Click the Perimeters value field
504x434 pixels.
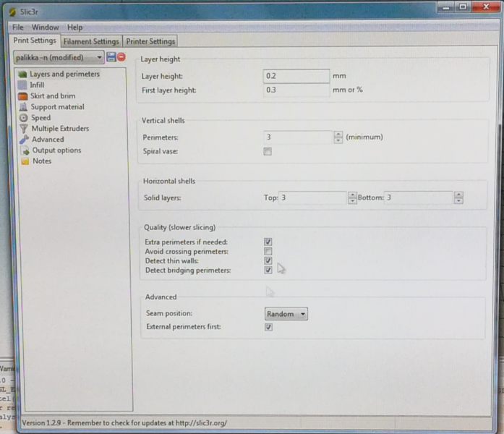(299, 137)
